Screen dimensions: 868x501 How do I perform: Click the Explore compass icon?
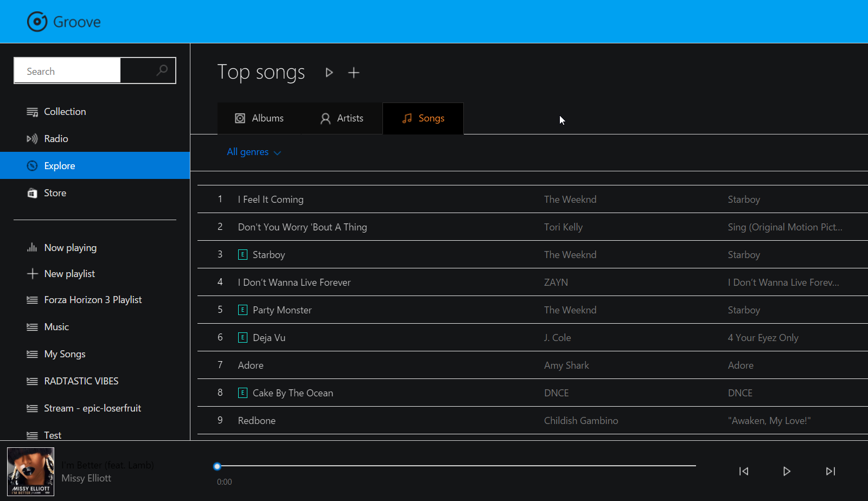click(x=32, y=166)
